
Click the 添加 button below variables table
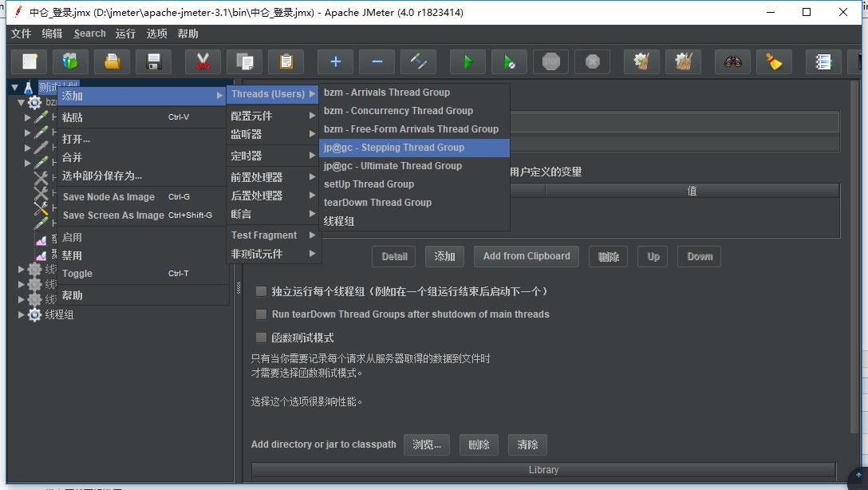[444, 256]
